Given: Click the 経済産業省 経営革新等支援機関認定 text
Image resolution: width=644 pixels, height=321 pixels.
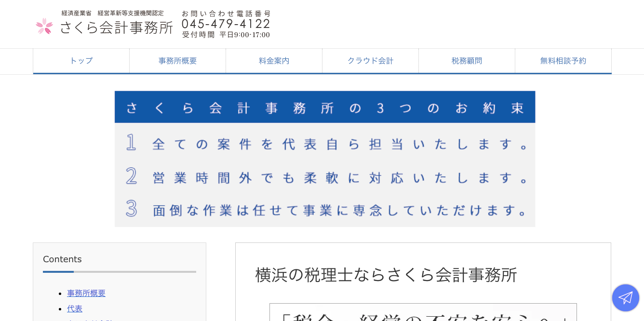Looking at the screenshot, I should (112, 13).
